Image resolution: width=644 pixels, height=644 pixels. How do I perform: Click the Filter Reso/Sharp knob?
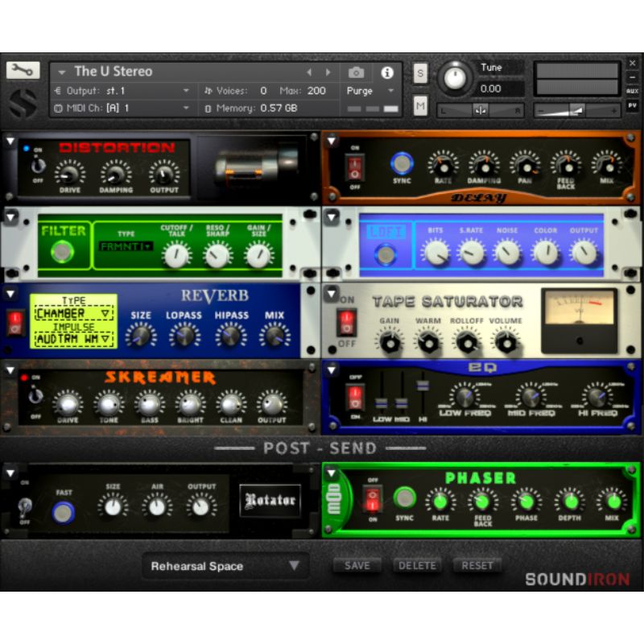pyautogui.click(x=217, y=254)
